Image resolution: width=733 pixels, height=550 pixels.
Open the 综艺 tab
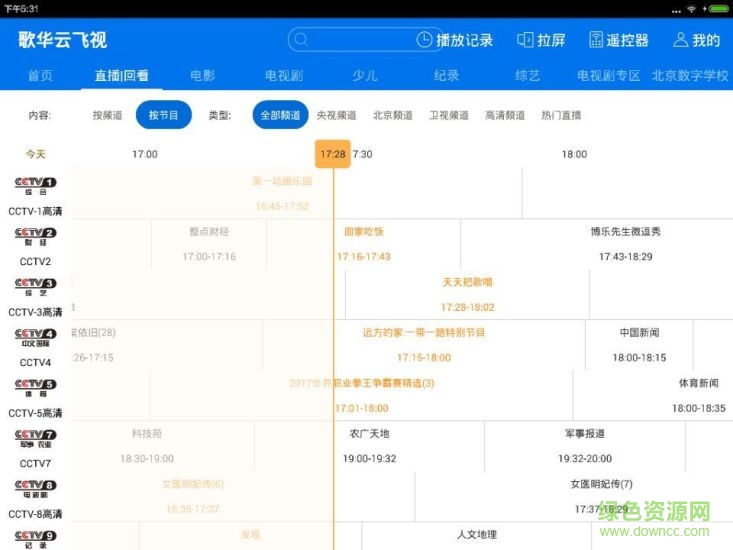(x=527, y=75)
